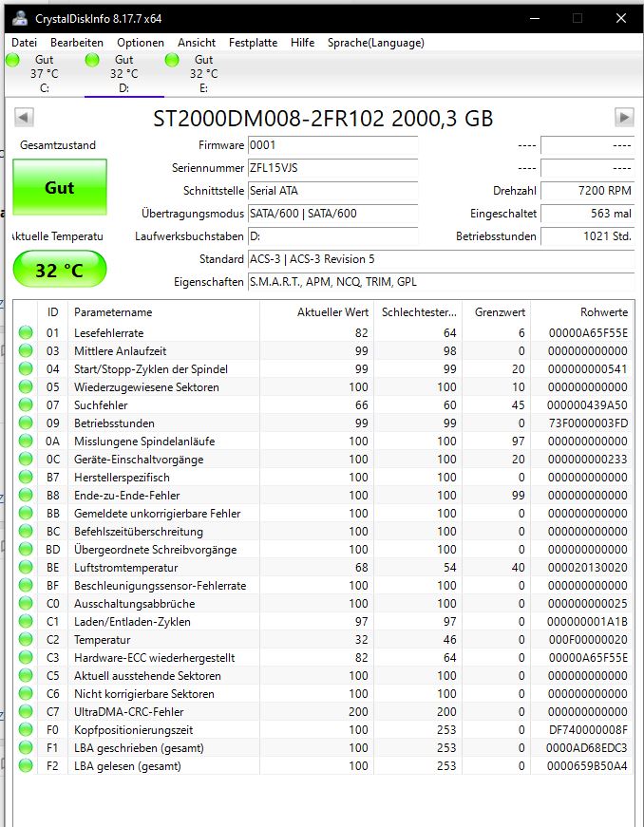Click the Aktueller Wert column header
The image size is (644, 827).
(x=316, y=312)
